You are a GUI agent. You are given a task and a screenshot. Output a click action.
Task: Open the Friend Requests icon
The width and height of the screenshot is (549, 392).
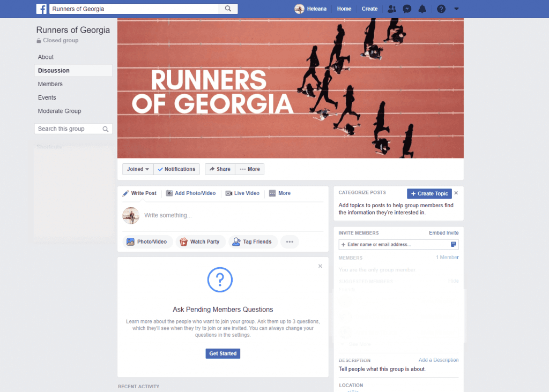(391, 9)
